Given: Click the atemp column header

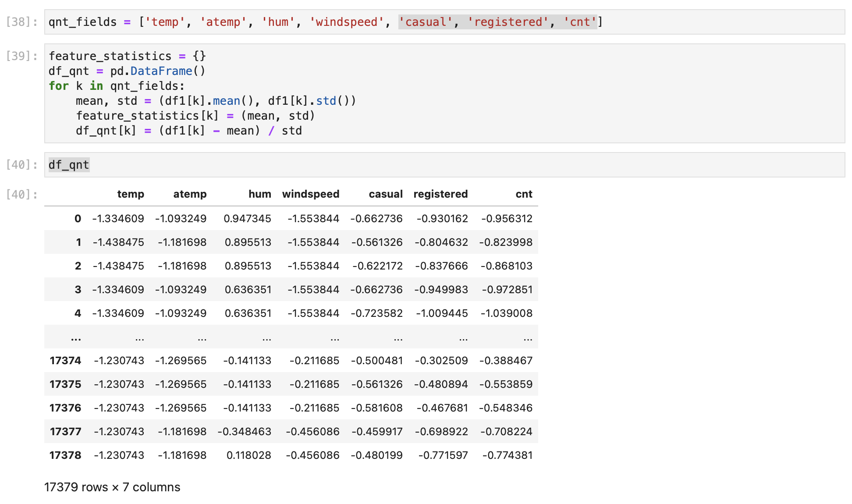Looking at the screenshot, I should 190,194.
